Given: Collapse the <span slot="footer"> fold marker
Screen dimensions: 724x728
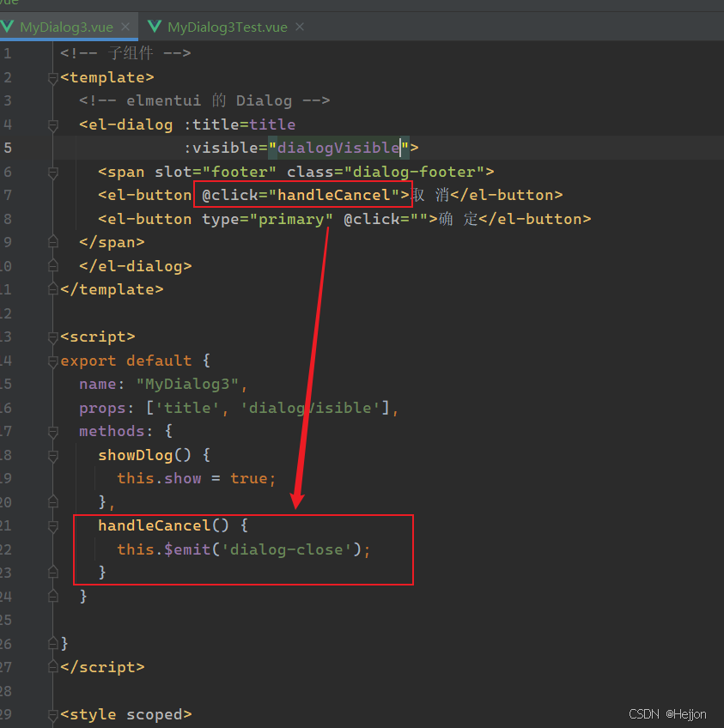Looking at the screenshot, I should coord(53,173).
